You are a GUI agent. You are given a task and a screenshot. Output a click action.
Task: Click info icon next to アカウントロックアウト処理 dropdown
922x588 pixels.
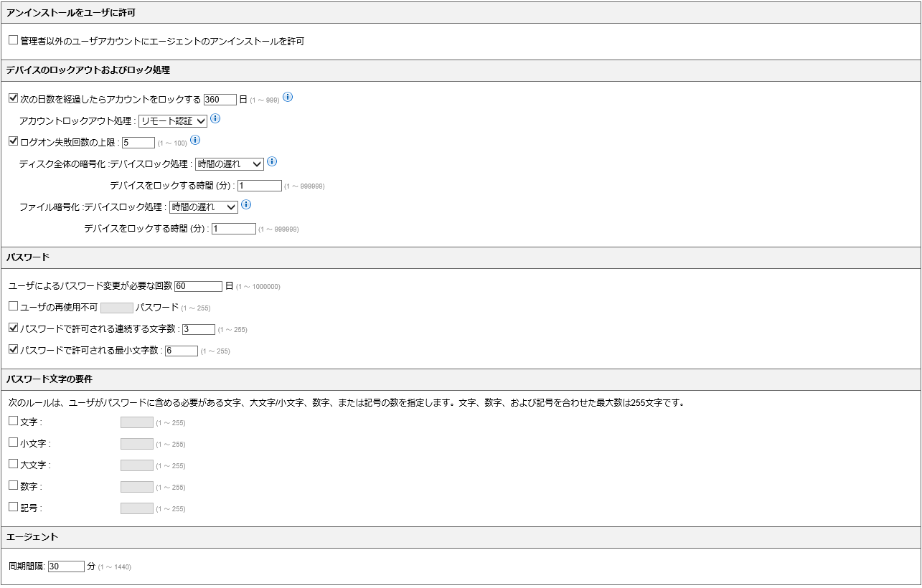[215, 119]
